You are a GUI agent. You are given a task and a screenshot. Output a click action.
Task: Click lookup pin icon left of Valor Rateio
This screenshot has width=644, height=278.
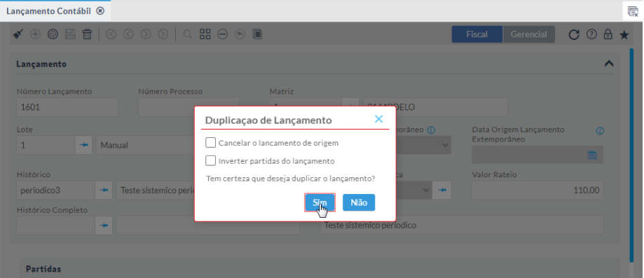[x=442, y=190]
